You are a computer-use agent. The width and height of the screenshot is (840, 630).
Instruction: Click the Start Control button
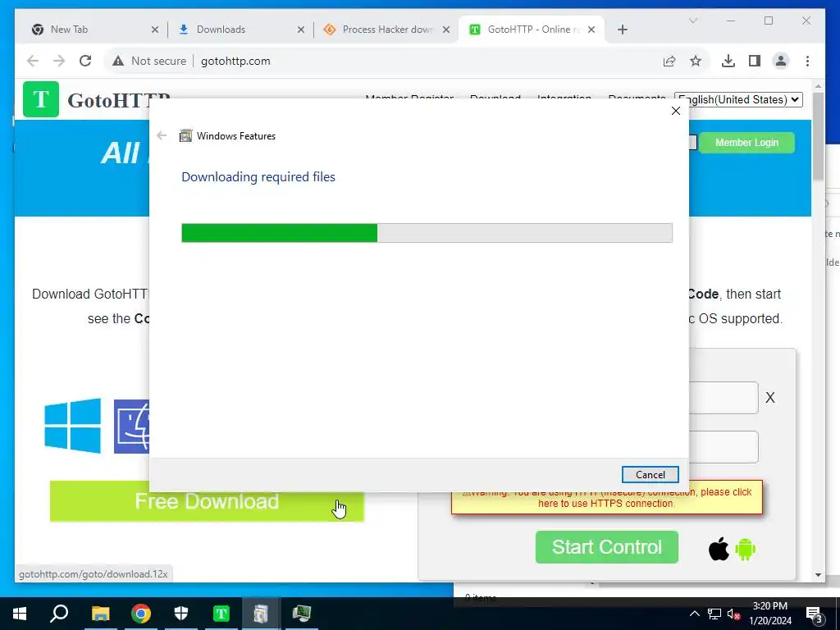pos(606,547)
